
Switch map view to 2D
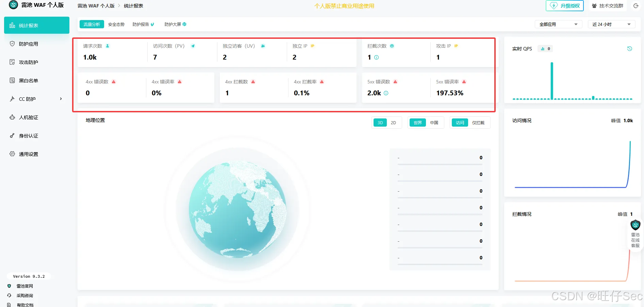394,123
